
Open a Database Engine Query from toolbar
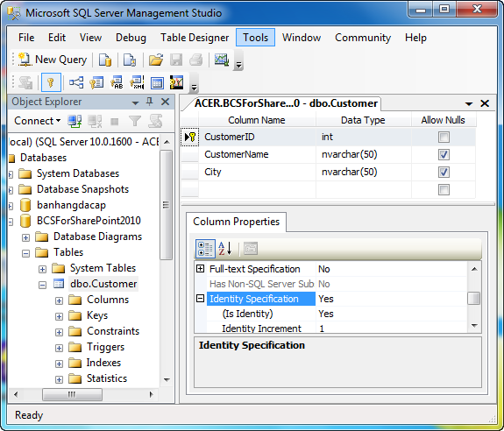pos(105,60)
